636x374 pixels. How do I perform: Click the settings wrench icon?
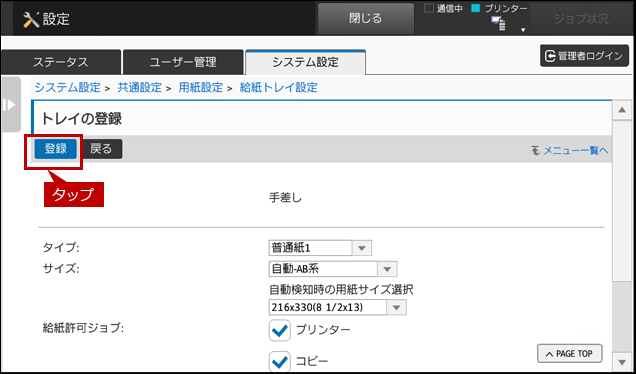point(31,19)
